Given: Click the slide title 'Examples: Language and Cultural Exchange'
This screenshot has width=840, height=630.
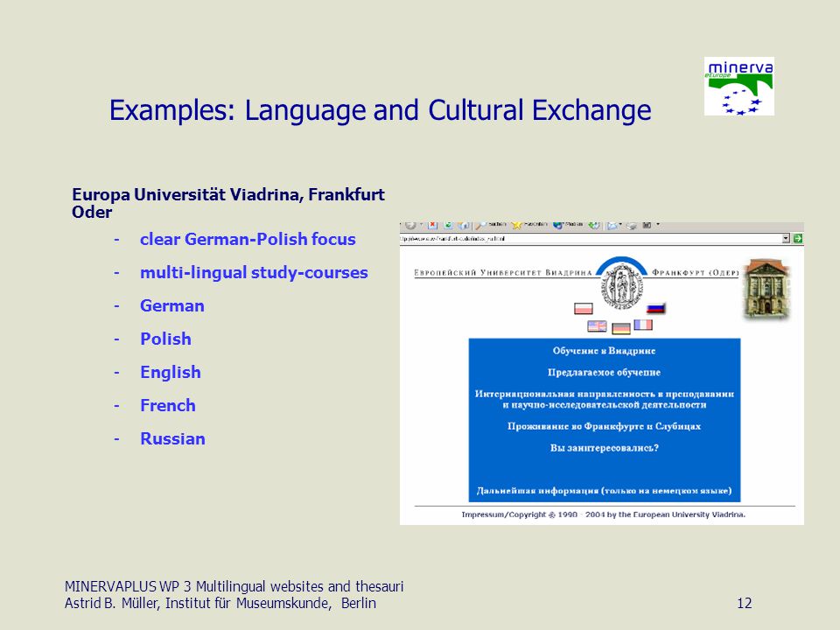Looking at the screenshot, I should coord(381,110).
